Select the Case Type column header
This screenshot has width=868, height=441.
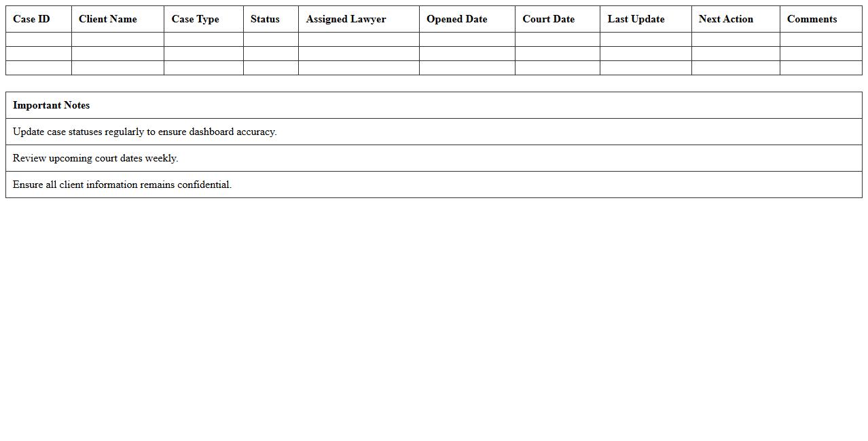point(195,19)
